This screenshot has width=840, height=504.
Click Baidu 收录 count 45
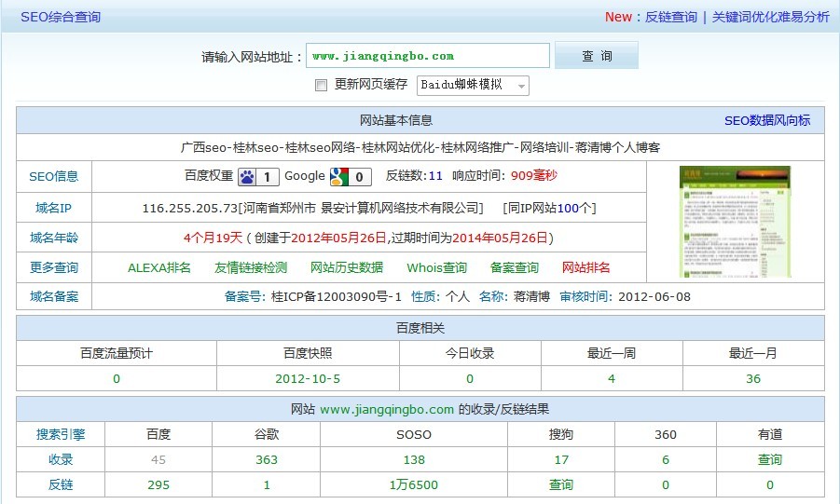click(x=158, y=460)
